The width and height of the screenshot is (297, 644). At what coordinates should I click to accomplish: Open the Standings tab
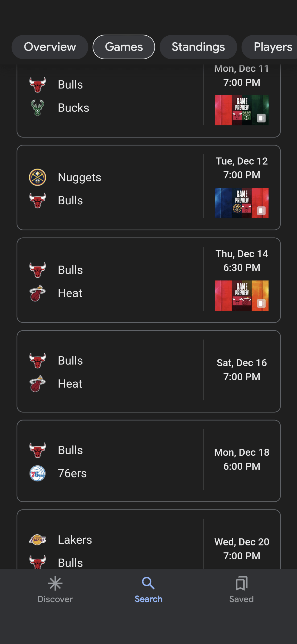(x=198, y=47)
